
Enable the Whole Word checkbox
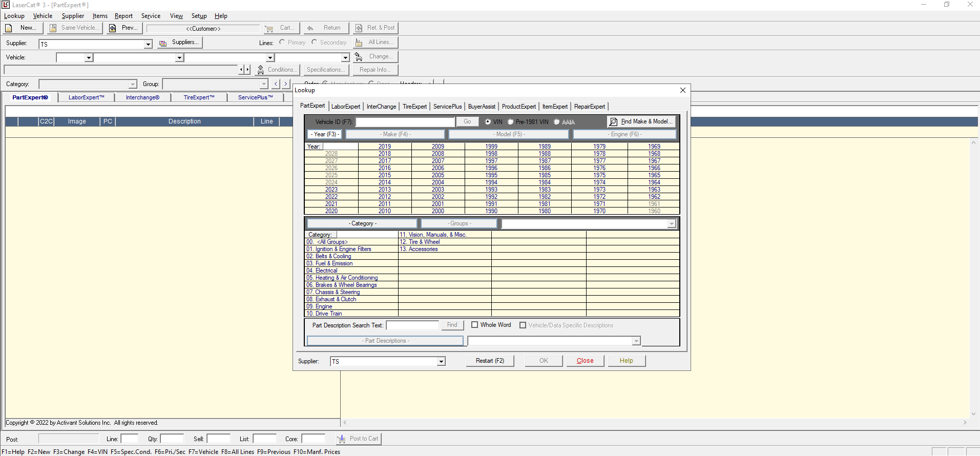(x=475, y=325)
